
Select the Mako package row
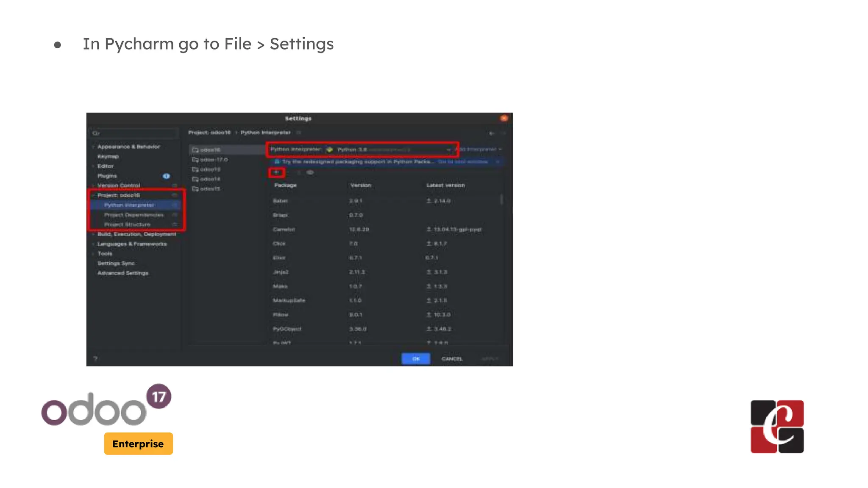coord(384,286)
